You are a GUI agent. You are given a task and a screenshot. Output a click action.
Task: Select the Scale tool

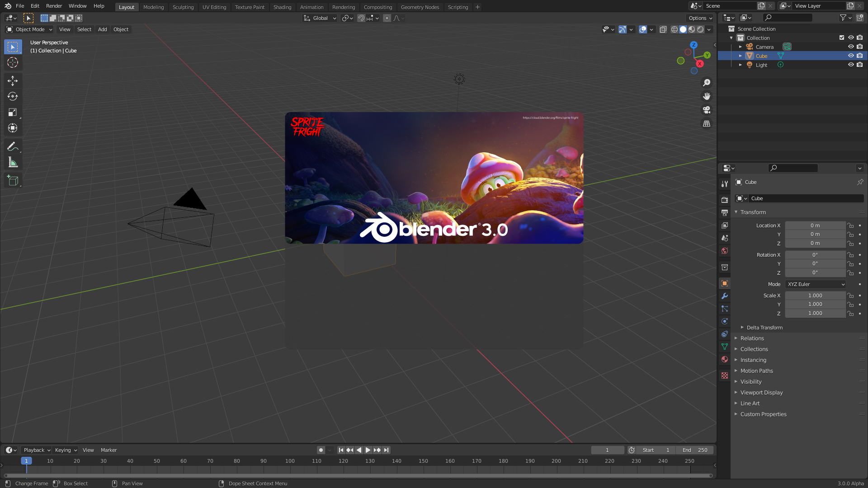click(13, 112)
